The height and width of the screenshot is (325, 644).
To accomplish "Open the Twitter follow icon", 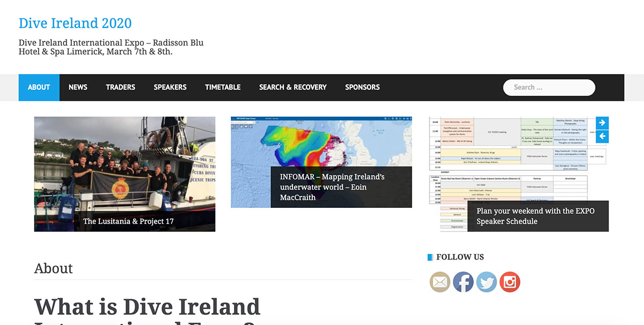I will coord(487,282).
